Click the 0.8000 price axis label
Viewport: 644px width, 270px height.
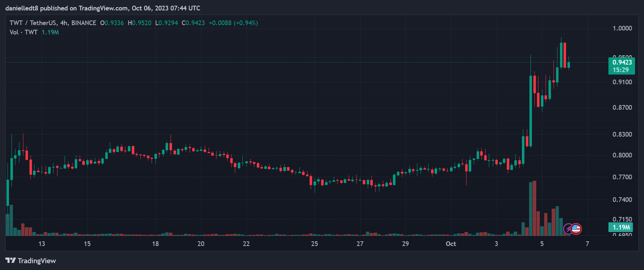tap(622, 155)
